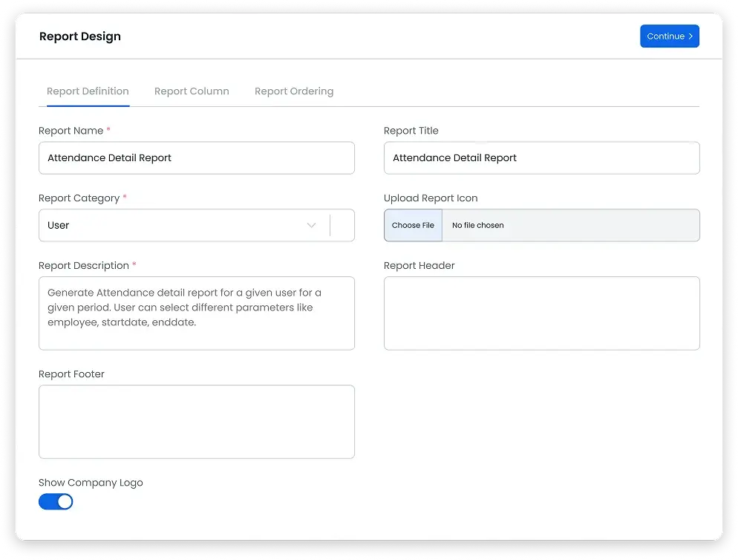Focus the Report Header text area
Image resolution: width=738 pixels, height=560 pixels.
pos(542,313)
